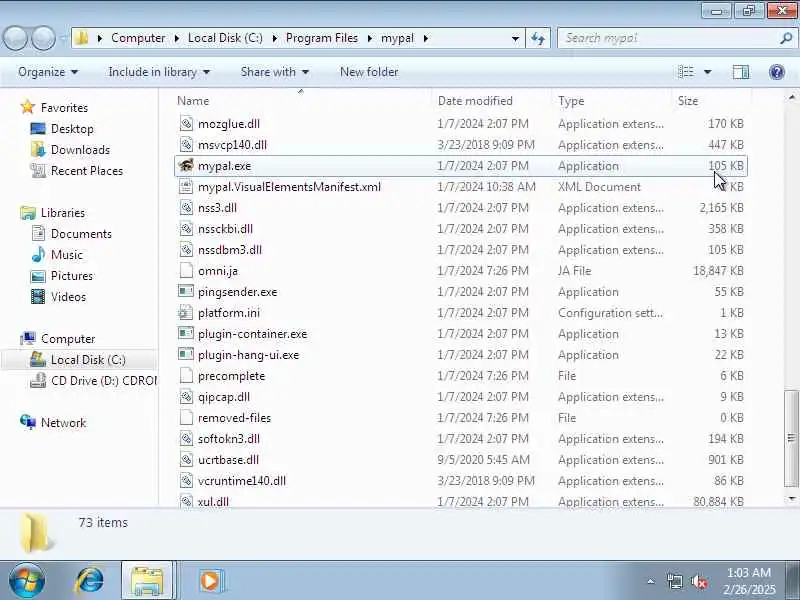Expand the arrow after mypal in breadcrumb
The image size is (800, 600).
pyautogui.click(x=426, y=38)
